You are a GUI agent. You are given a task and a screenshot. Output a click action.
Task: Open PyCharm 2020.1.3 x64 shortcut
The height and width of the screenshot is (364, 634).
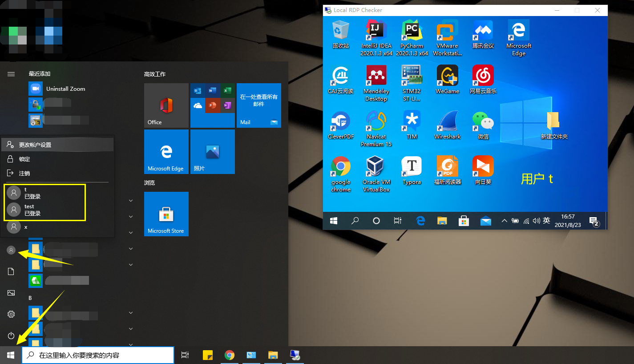click(x=412, y=38)
